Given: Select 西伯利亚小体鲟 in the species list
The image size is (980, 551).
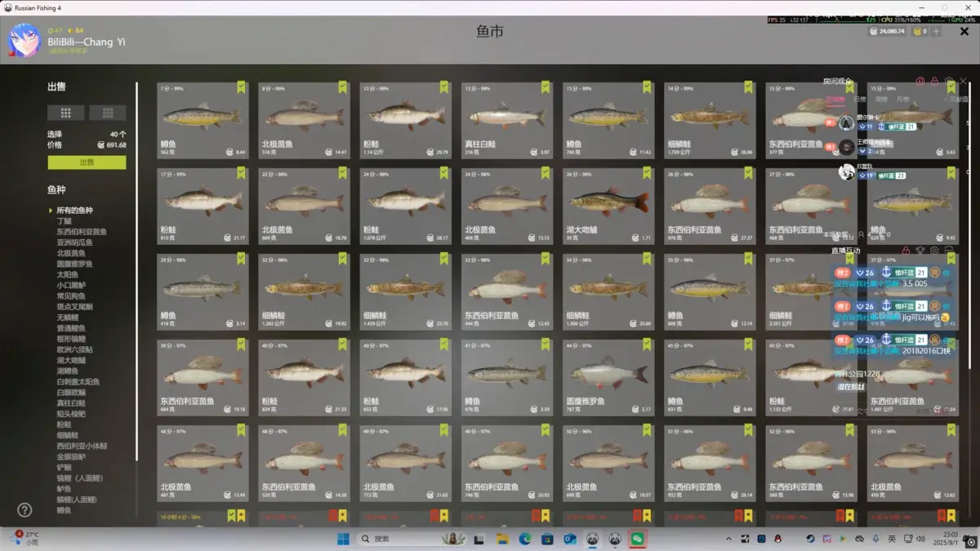Looking at the screenshot, I should coord(81,446).
